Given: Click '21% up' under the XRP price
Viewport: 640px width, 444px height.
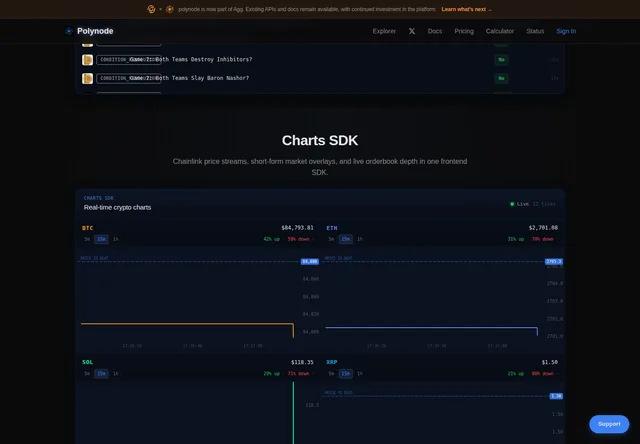Looking at the screenshot, I should pyautogui.click(x=516, y=373).
